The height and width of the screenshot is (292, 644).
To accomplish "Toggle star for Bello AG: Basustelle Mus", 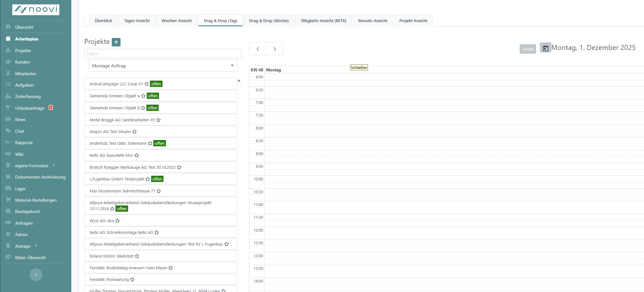I will coord(137,155).
